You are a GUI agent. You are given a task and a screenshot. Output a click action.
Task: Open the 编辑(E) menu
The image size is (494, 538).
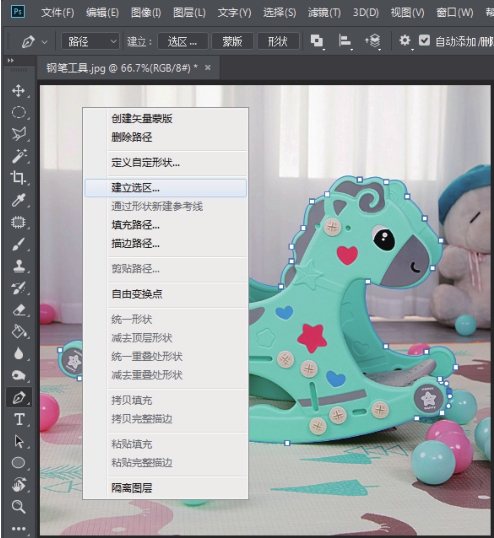[102, 13]
